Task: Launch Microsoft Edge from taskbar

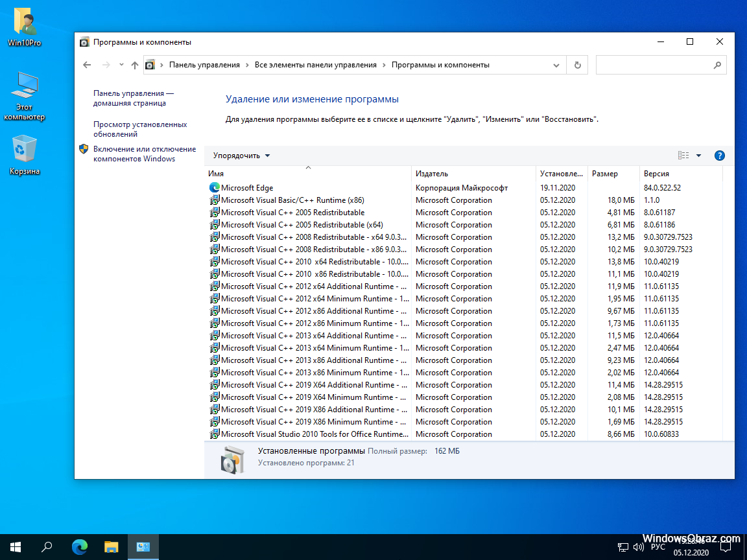Action: pyautogui.click(x=80, y=547)
